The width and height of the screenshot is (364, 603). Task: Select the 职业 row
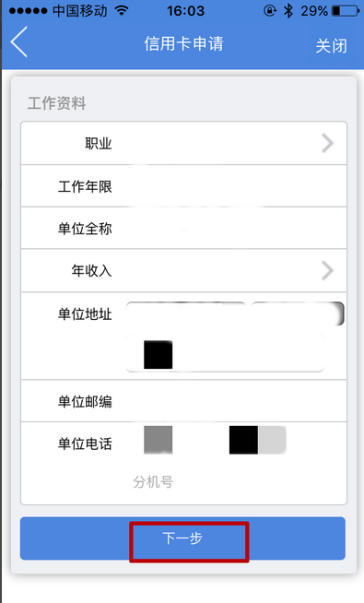[183, 143]
